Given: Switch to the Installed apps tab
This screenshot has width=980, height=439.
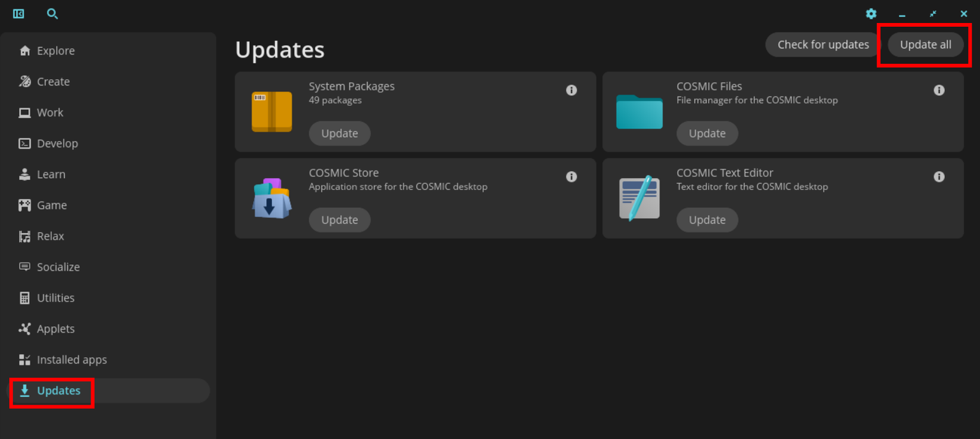Looking at the screenshot, I should [71, 359].
